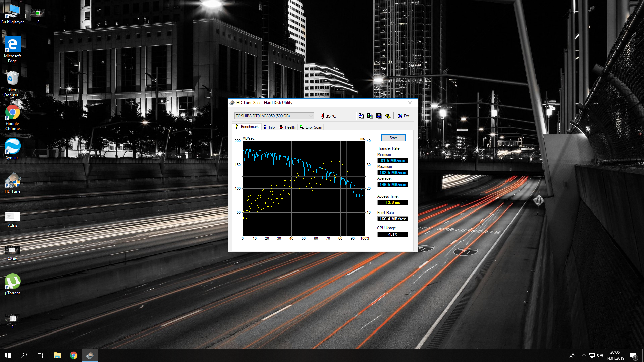Open the Windows Start menu

point(8,355)
